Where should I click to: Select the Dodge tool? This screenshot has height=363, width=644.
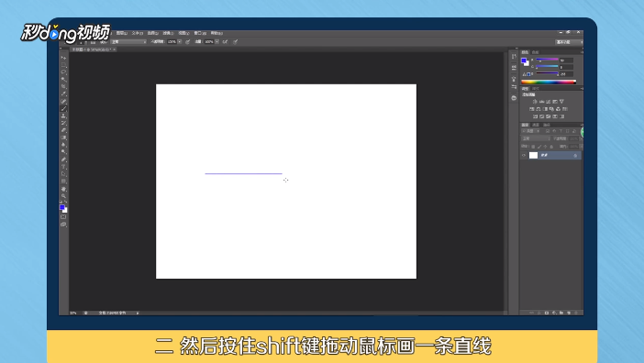click(63, 152)
